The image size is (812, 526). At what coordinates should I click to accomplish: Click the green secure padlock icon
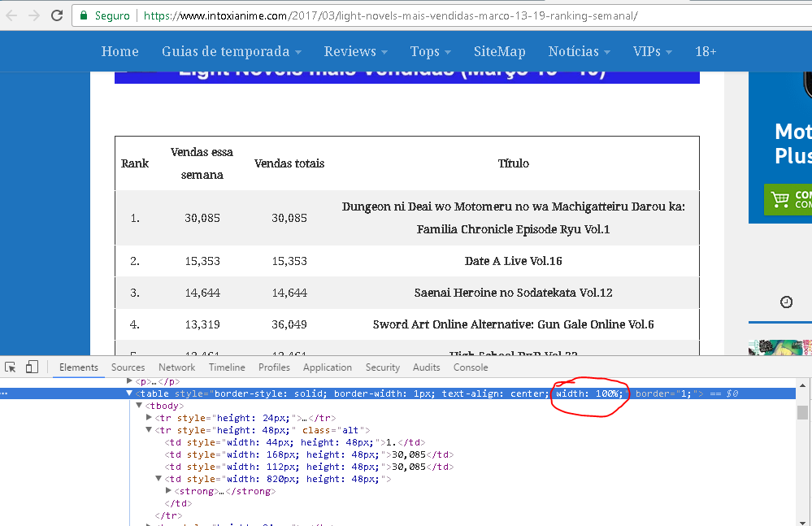(84, 16)
